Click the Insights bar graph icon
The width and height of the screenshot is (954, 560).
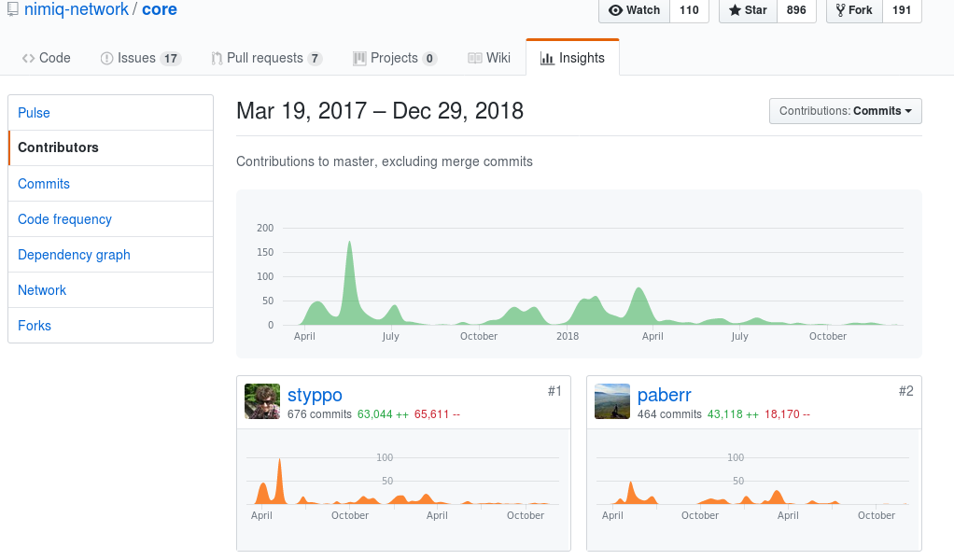point(547,59)
